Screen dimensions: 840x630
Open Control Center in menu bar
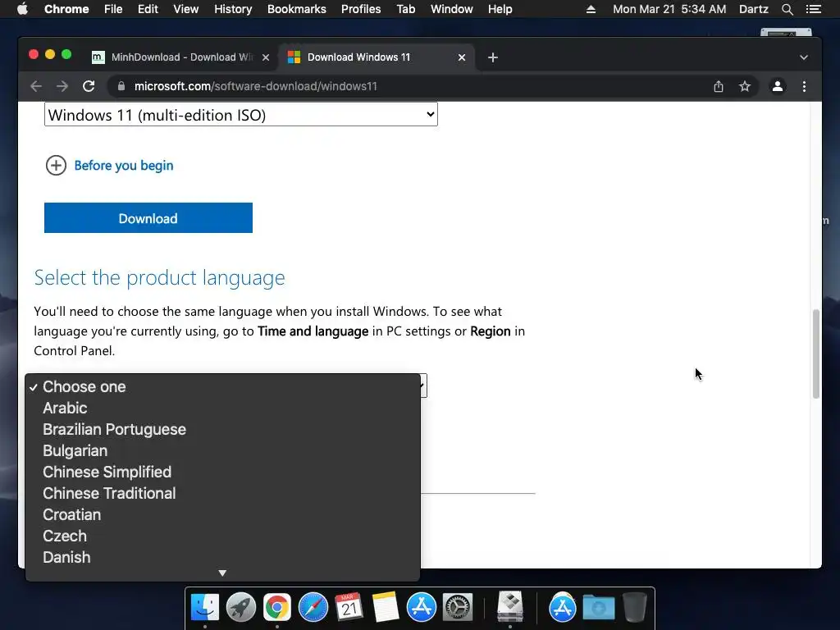click(813, 9)
